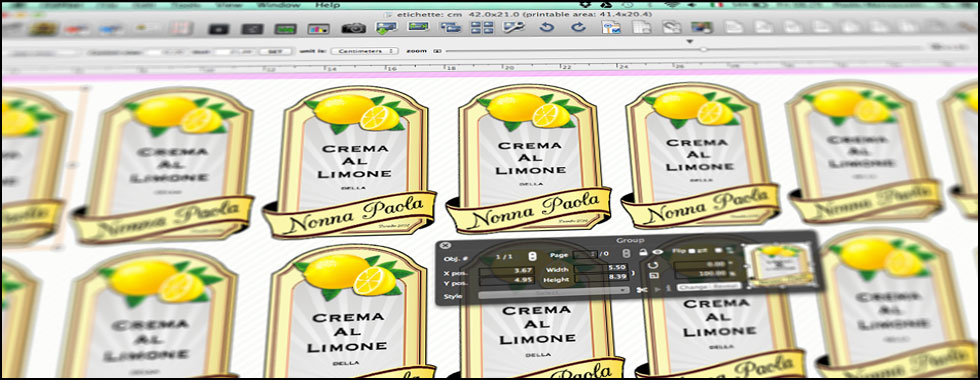980x380 pixels.
Task: Click the camera icon in the toolbar
Action: 354,28
